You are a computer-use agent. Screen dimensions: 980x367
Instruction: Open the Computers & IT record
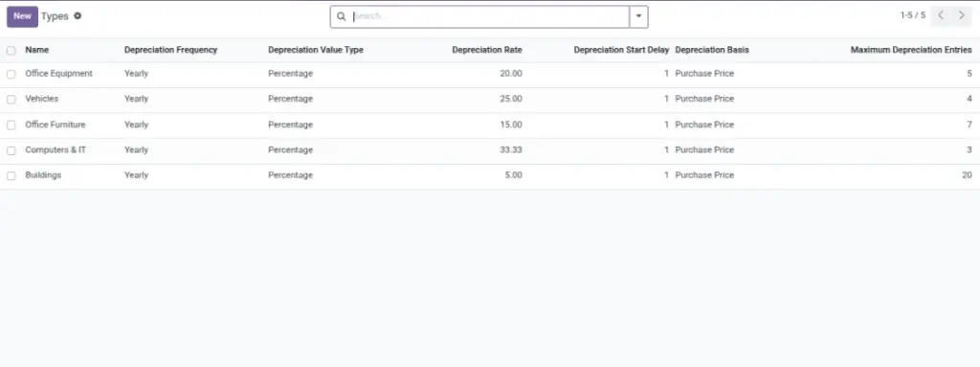point(56,150)
